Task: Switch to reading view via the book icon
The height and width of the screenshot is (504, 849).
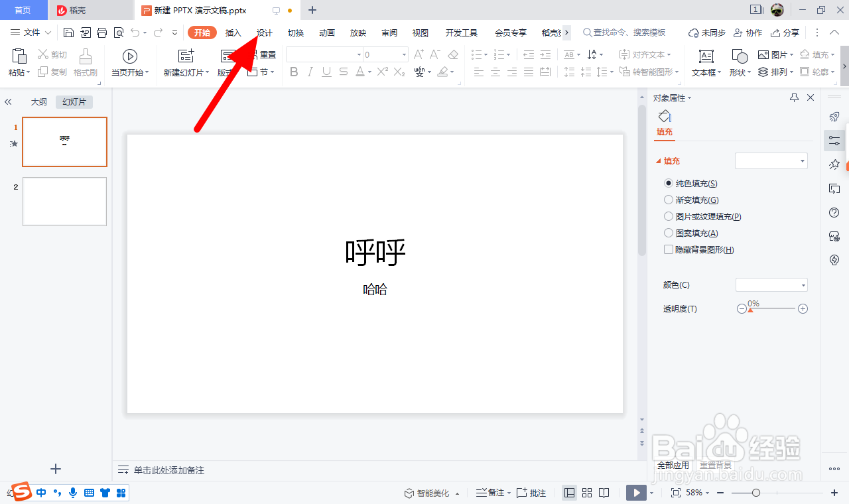Action: click(x=604, y=493)
